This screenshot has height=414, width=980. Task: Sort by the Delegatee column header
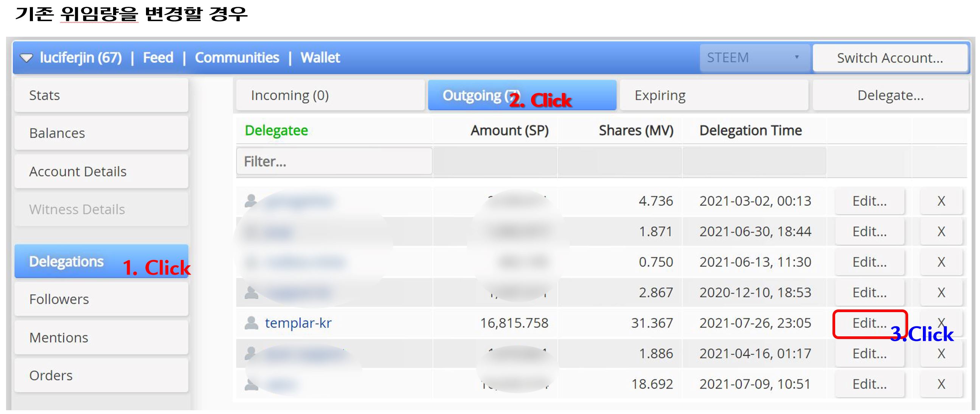(276, 131)
